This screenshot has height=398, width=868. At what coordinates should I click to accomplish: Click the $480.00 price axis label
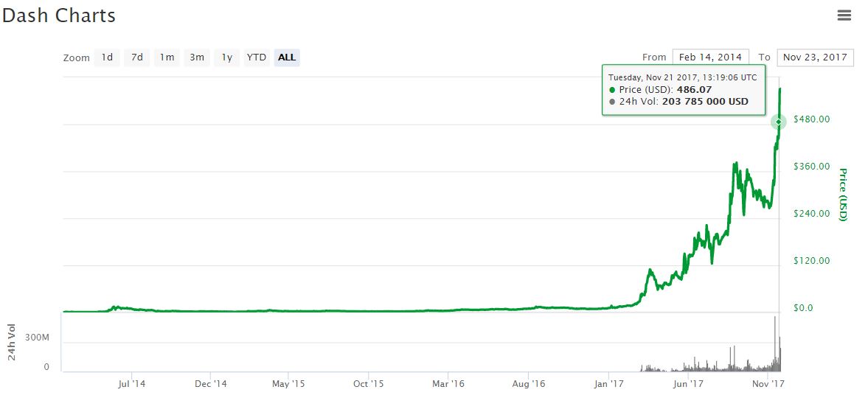pyautogui.click(x=811, y=119)
